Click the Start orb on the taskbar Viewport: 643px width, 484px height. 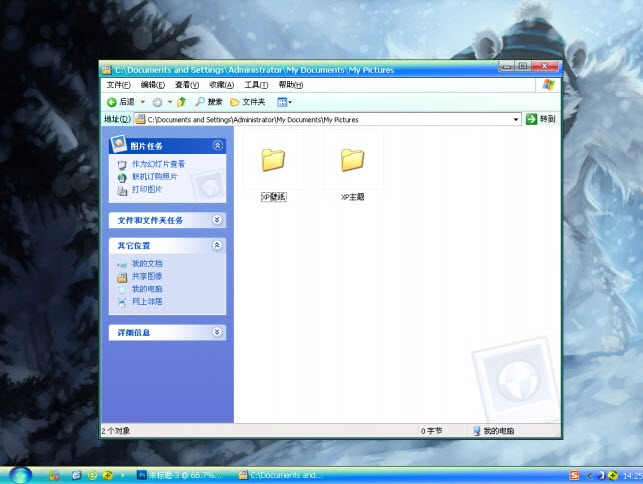click(x=20, y=475)
